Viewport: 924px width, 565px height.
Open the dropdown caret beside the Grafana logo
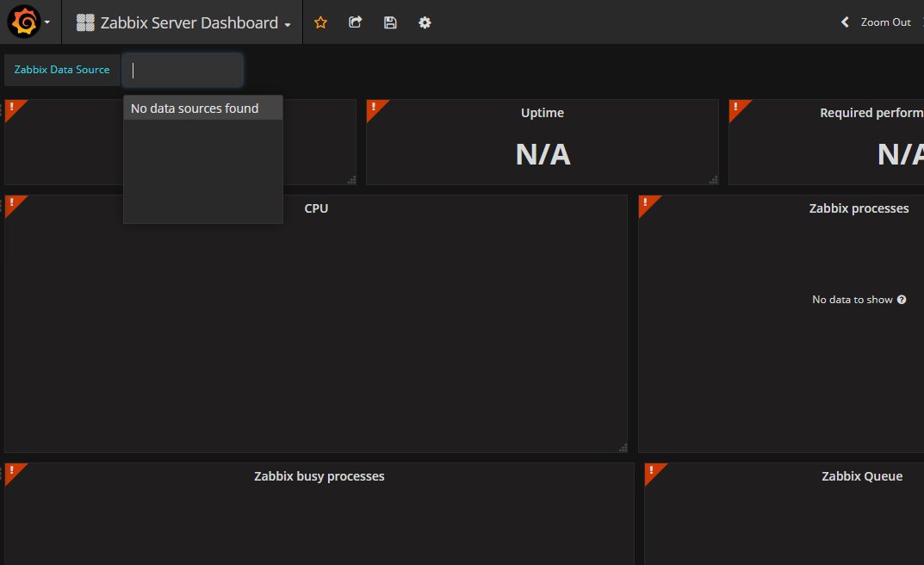[47, 23]
